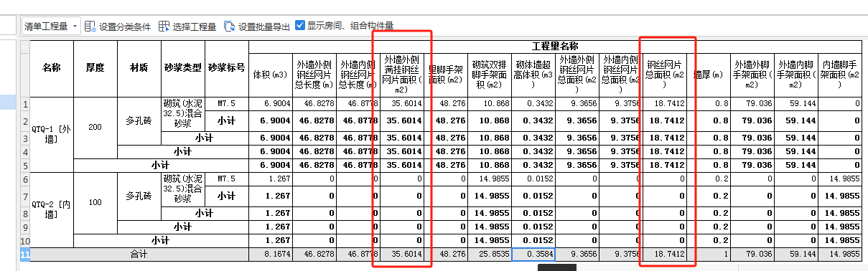Click the 工程量名称 group header
Image resolution: width=868 pixels, height=271 pixels.
point(555,47)
